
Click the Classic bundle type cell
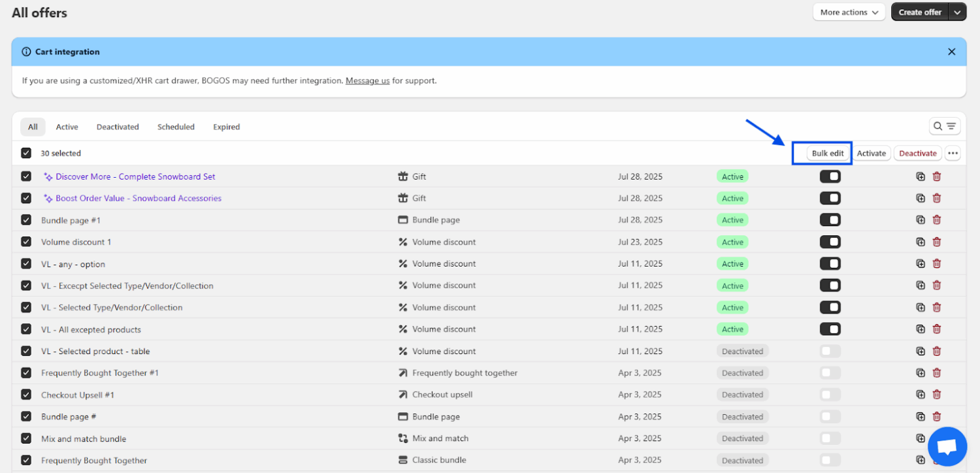(x=439, y=460)
